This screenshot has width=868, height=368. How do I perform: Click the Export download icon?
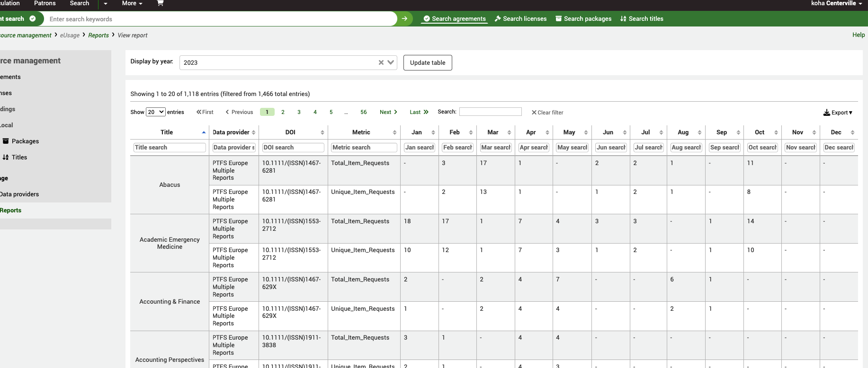pos(826,113)
